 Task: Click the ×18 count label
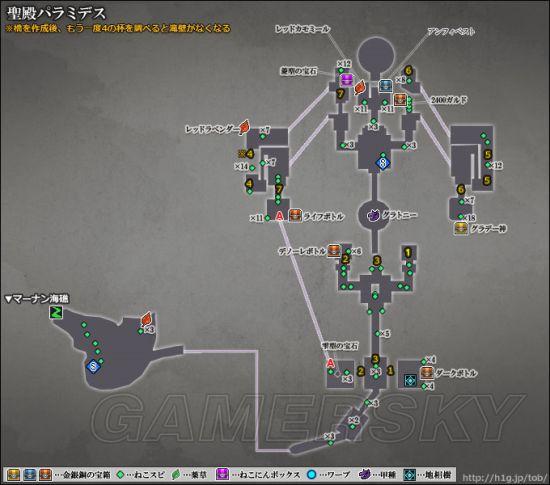[469, 218]
